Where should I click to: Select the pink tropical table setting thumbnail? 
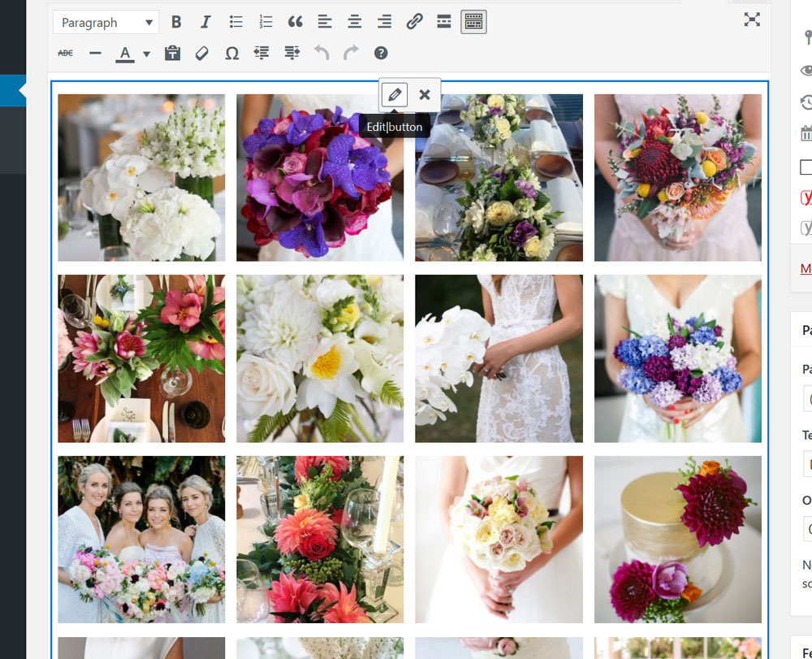(x=141, y=358)
